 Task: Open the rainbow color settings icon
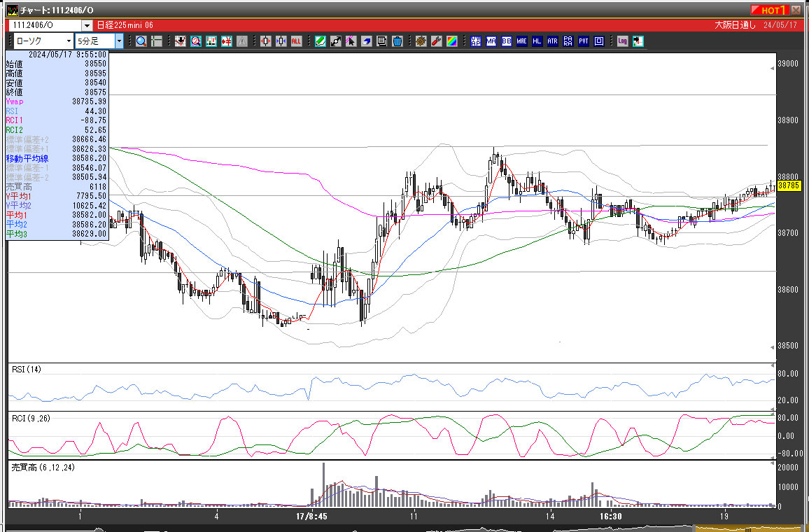point(452,41)
